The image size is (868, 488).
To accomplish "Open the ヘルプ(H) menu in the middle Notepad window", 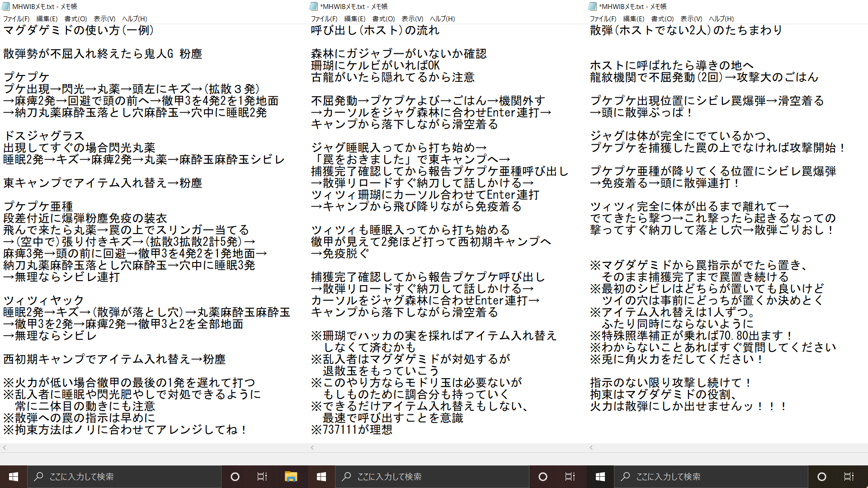I will 442,19.
